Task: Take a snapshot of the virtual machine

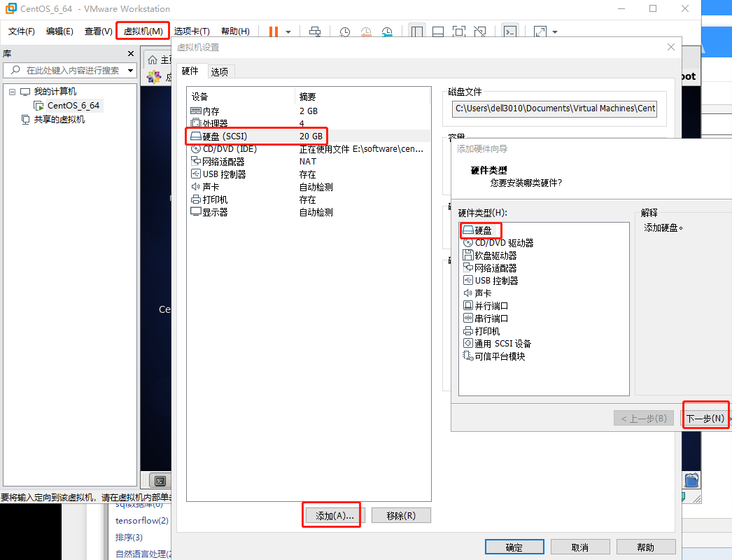Action: click(x=344, y=31)
